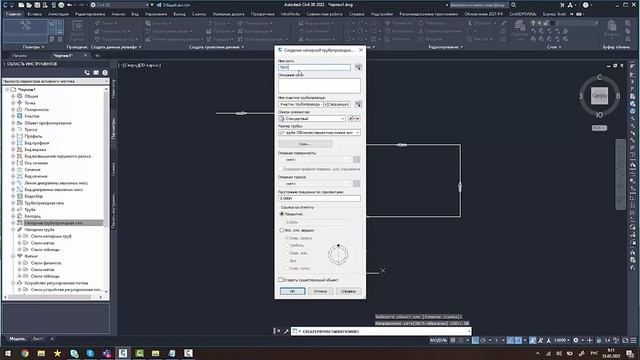Click the middle icon in Toolspace header toolbar

96,73
